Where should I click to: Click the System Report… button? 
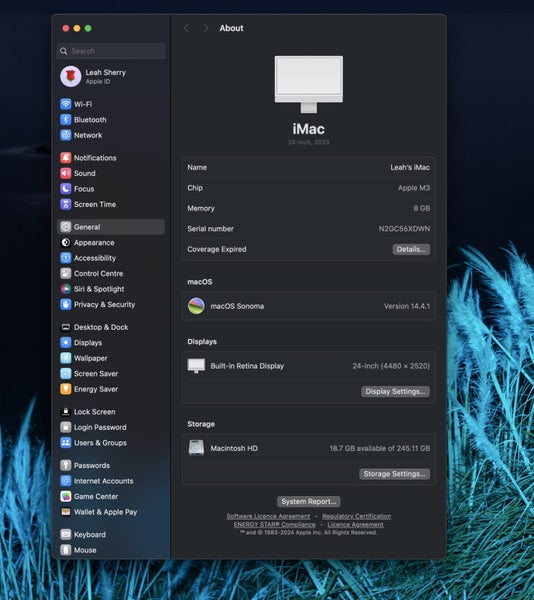coord(309,501)
